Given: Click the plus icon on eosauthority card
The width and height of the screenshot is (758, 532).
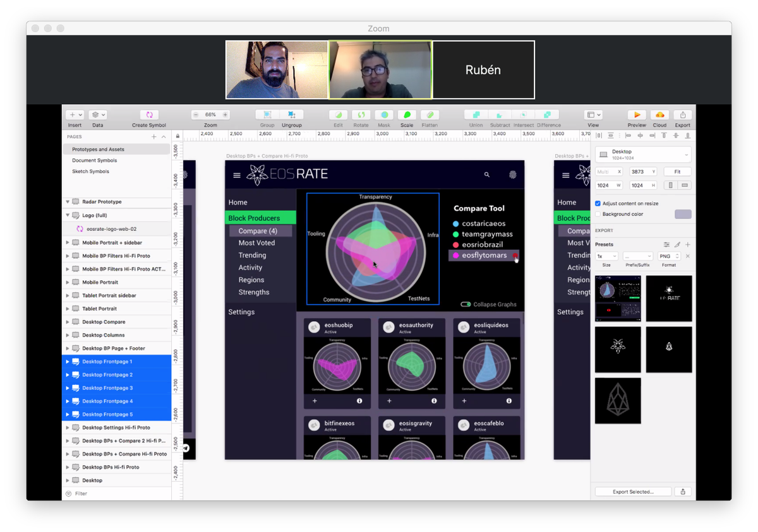Looking at the screenshot, I should [389, 401].
